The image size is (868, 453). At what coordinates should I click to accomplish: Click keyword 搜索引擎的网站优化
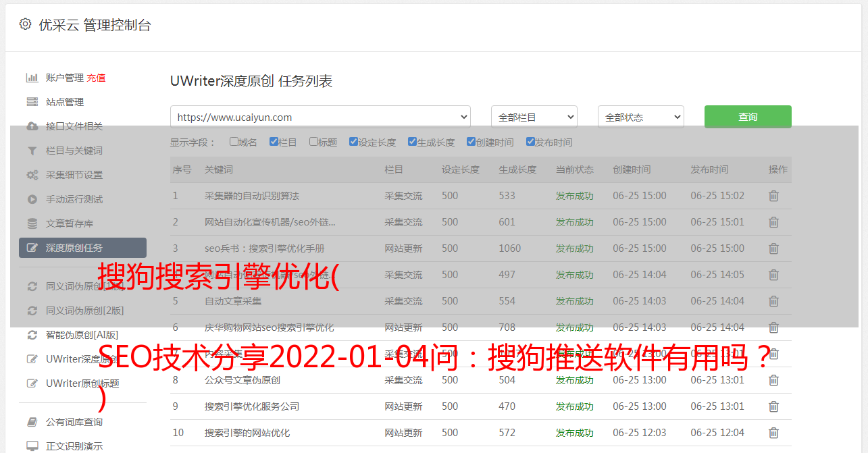(247, 433)
